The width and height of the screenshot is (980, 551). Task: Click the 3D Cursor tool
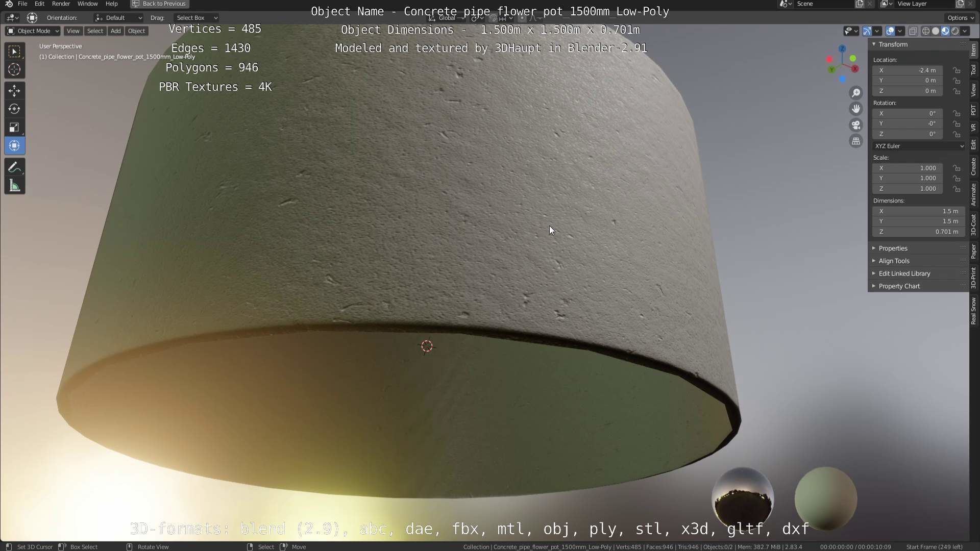point(14,69)
